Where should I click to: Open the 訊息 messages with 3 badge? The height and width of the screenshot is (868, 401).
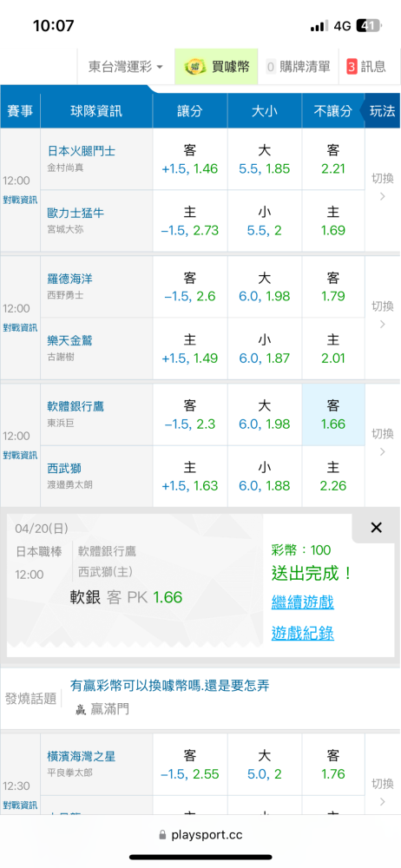coord(366,67)
